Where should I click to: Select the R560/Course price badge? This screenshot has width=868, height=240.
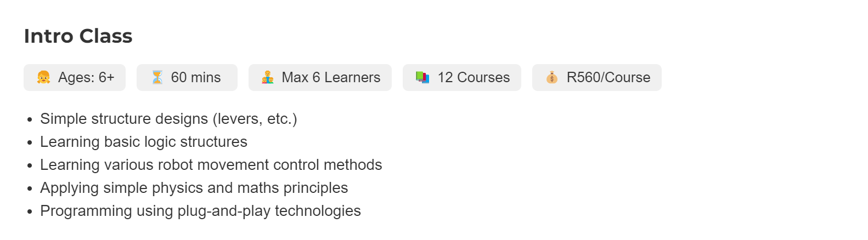(597, 77)
